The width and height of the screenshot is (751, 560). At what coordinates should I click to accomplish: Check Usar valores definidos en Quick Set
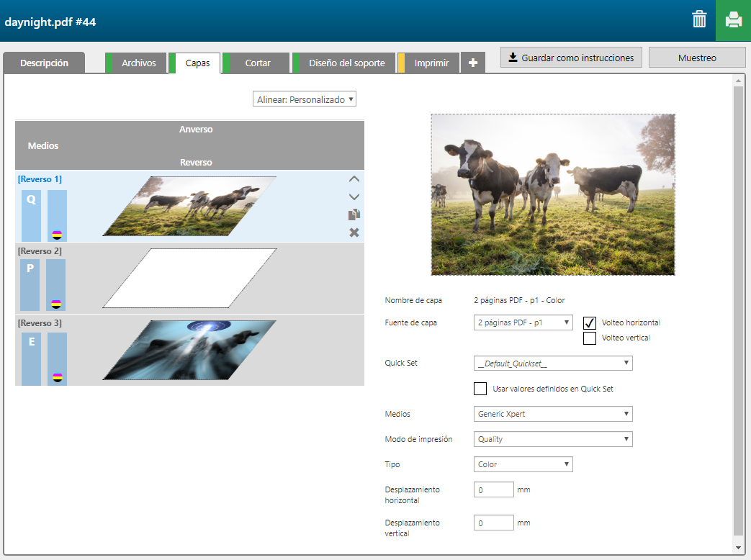pos(480,389)
